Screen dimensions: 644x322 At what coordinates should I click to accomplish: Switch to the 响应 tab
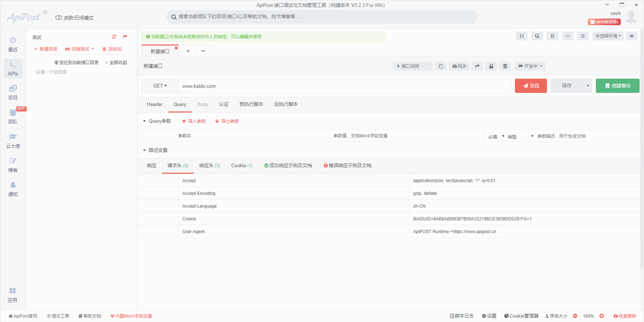152,166
